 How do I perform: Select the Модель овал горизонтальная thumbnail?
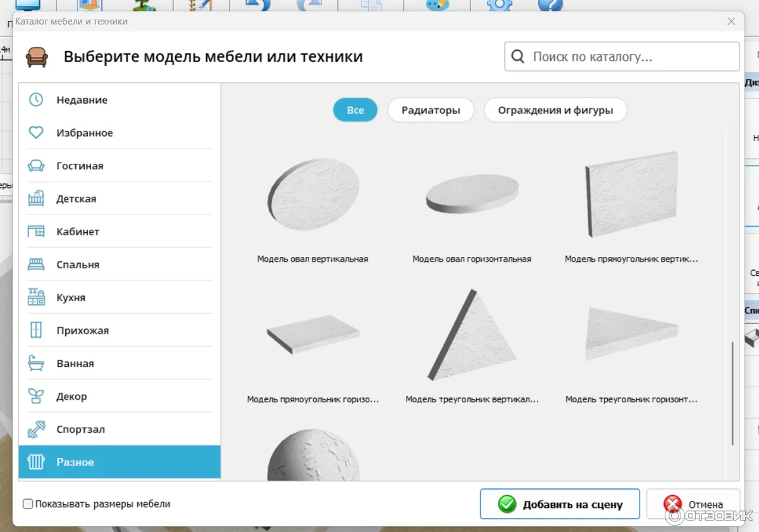pyautogui.click(x=472, y=195)
